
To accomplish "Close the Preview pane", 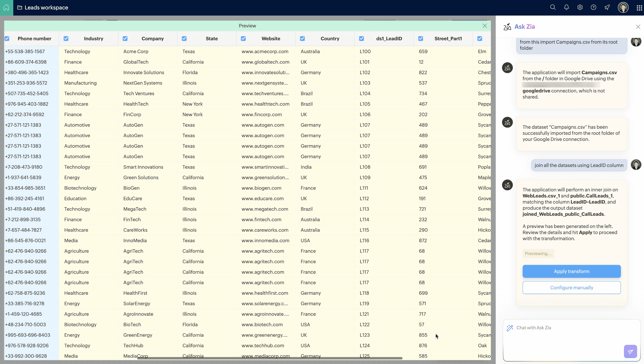I will tap(485, 26).
